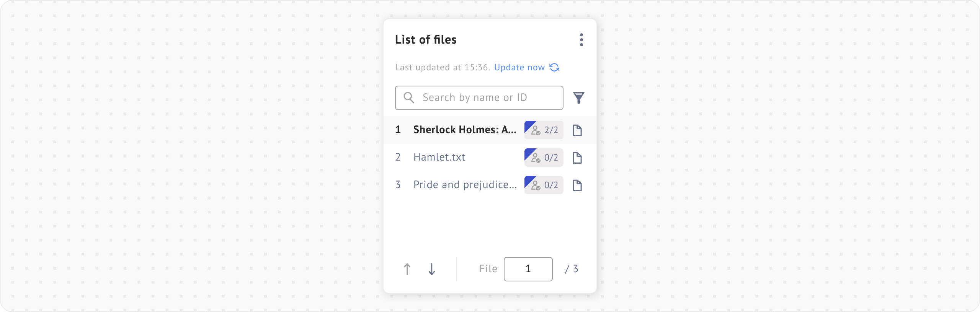Click the document icon for Pride and prejudice
Screen dimensions: 980x312
577,185
